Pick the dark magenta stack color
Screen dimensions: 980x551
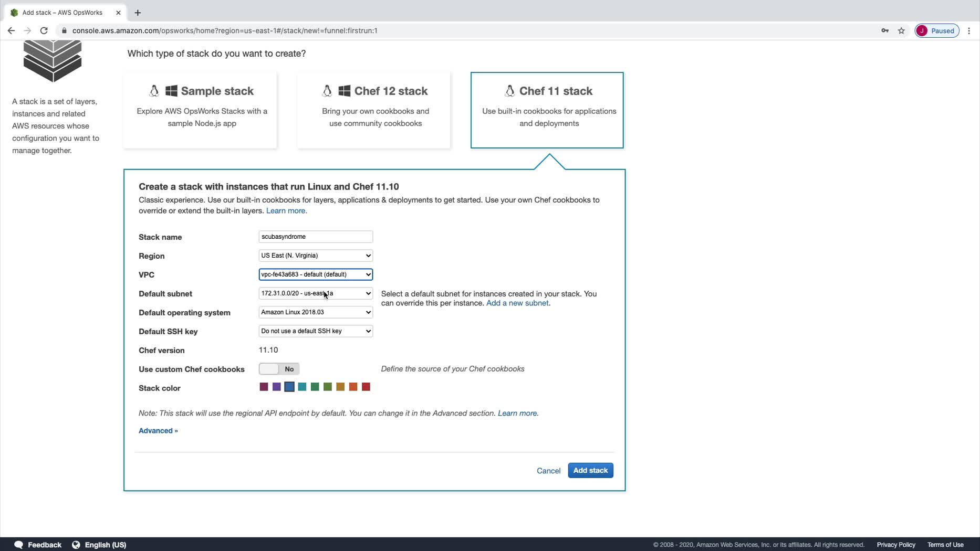(264, 387)
